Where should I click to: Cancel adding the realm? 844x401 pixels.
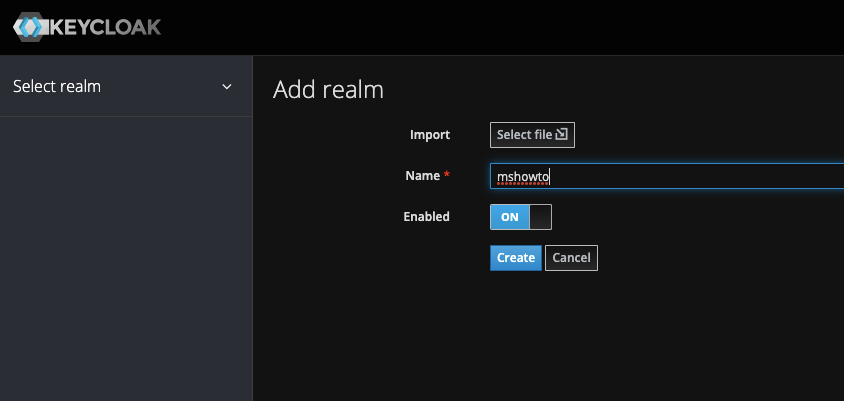tap(571, 258)
